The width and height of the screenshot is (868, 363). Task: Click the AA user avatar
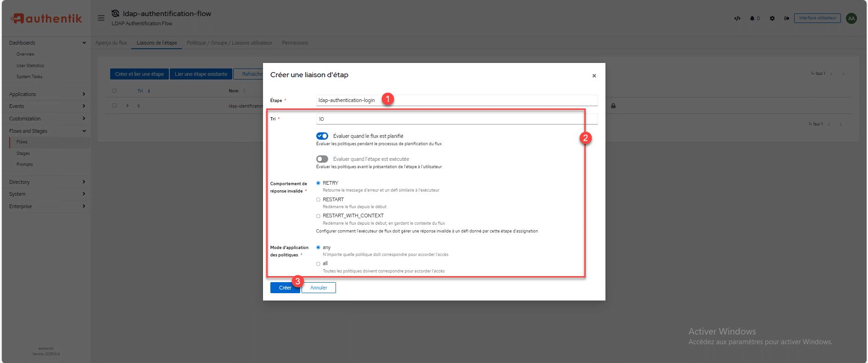(x=851, y=18)
